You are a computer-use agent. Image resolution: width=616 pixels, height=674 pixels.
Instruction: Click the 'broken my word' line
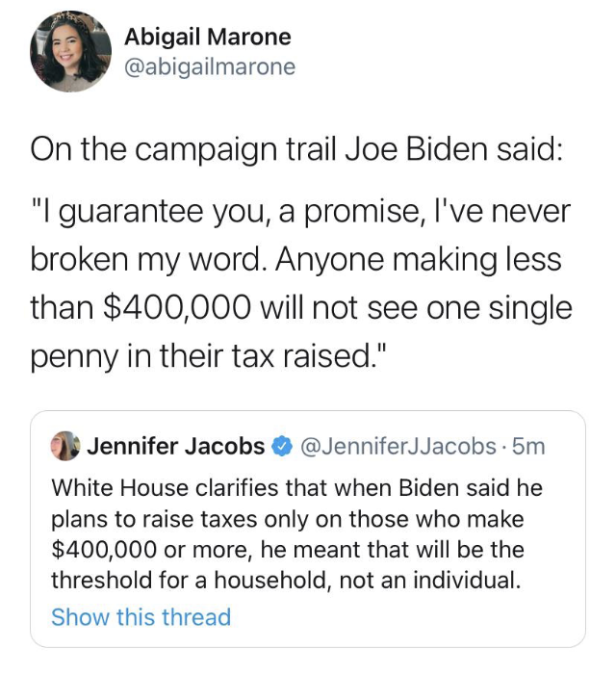[296, 260]
